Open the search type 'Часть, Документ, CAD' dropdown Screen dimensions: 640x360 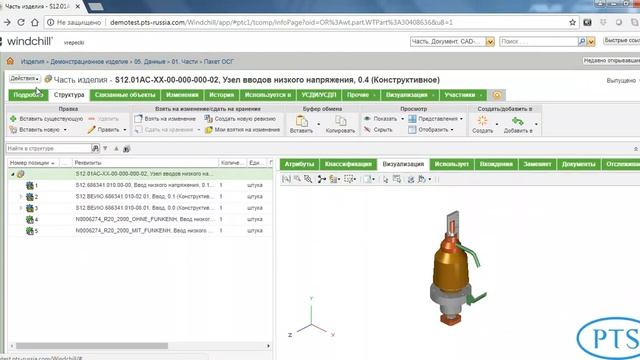tap(490, 42)
